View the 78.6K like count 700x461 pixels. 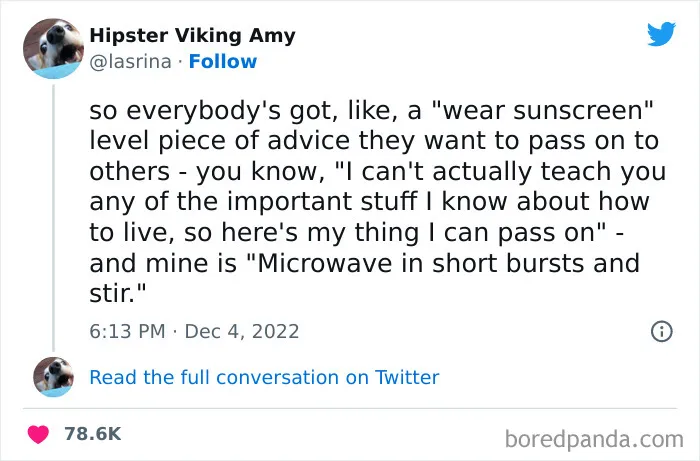click(x=93, y=434)
